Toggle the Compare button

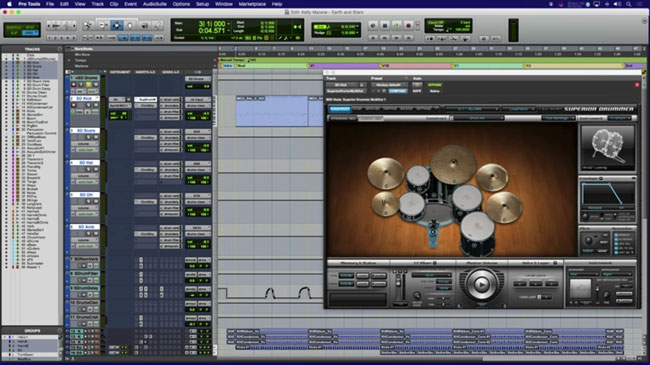pos(398,91)
